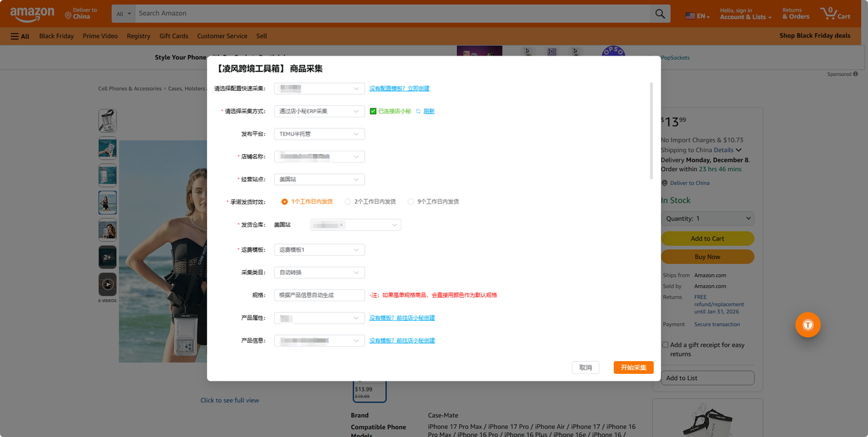Image resolution: width=868 pixels, height=437 pixels.
Task: Select the Amazon search magnifier icon
Action: 659,13
